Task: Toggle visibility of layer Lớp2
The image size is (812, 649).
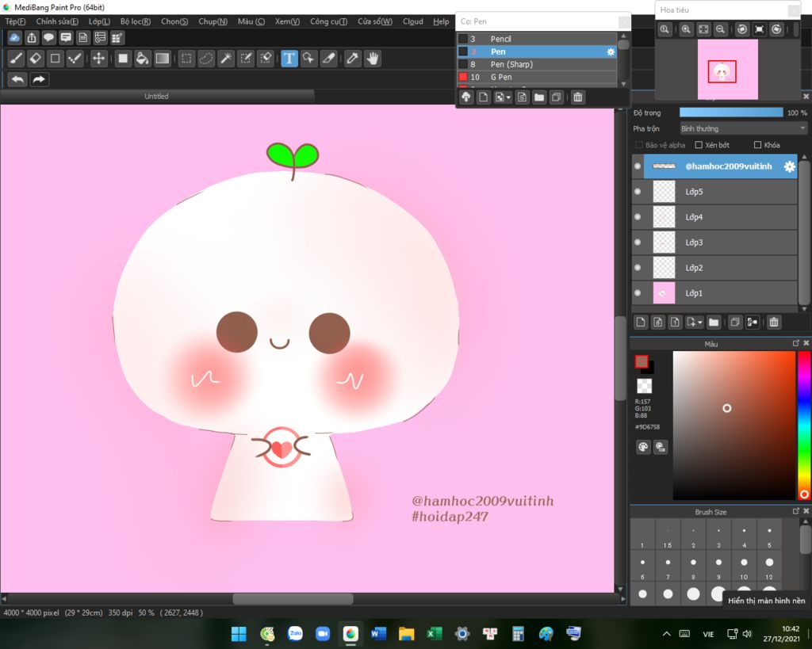Action: coord(638,268)
